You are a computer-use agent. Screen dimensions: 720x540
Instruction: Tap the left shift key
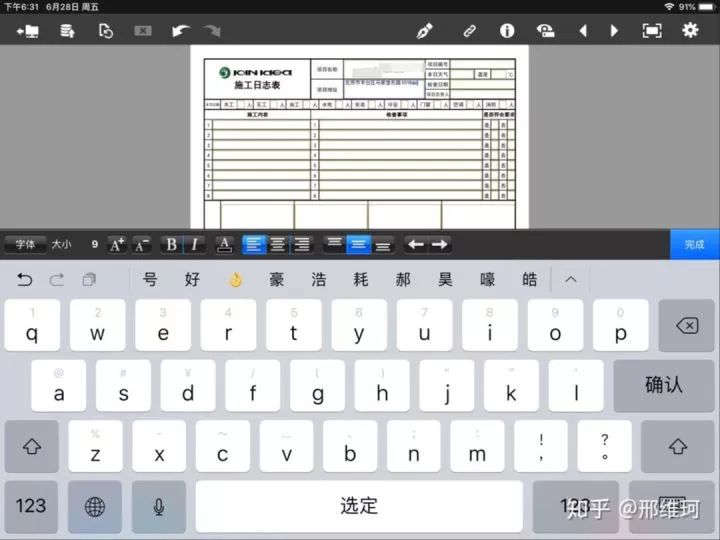32,446
